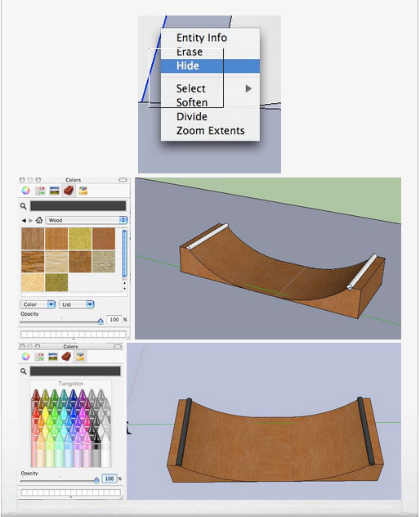Pick the dark striped plank floor swatch
420x517 pixels.
click(x=33, y=262)
